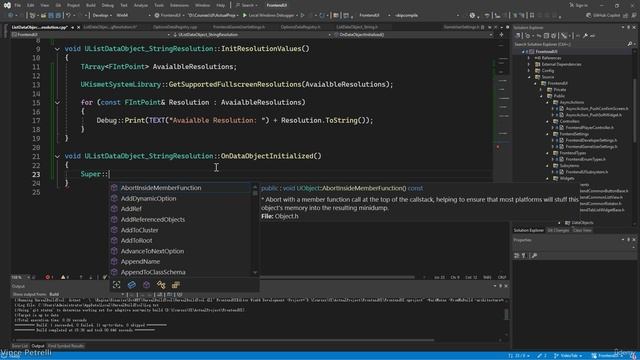640x360 pixels.
Task: Expand the Config folder node
Action: (529, 71)
